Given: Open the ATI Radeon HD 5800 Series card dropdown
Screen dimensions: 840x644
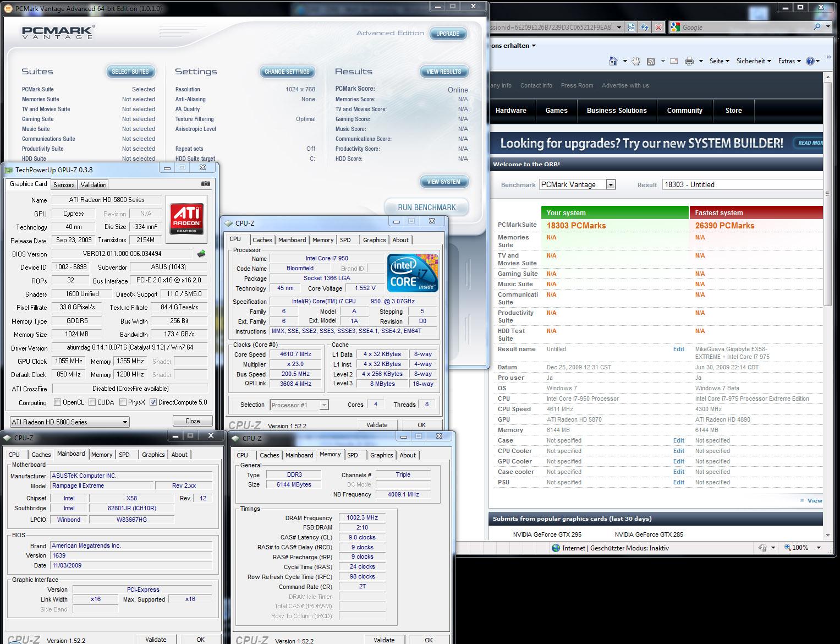Looking at the screenshot, I should (x=70, y=422).
